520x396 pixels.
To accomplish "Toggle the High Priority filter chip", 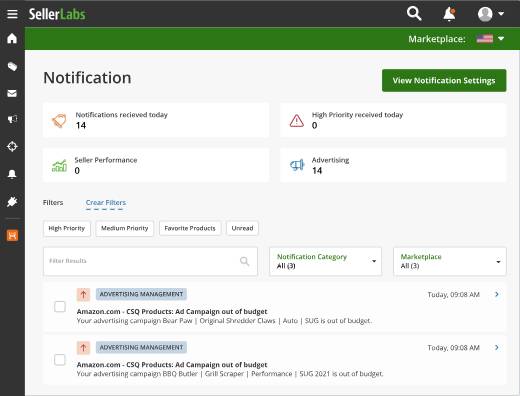I will (x=67, y=228).
